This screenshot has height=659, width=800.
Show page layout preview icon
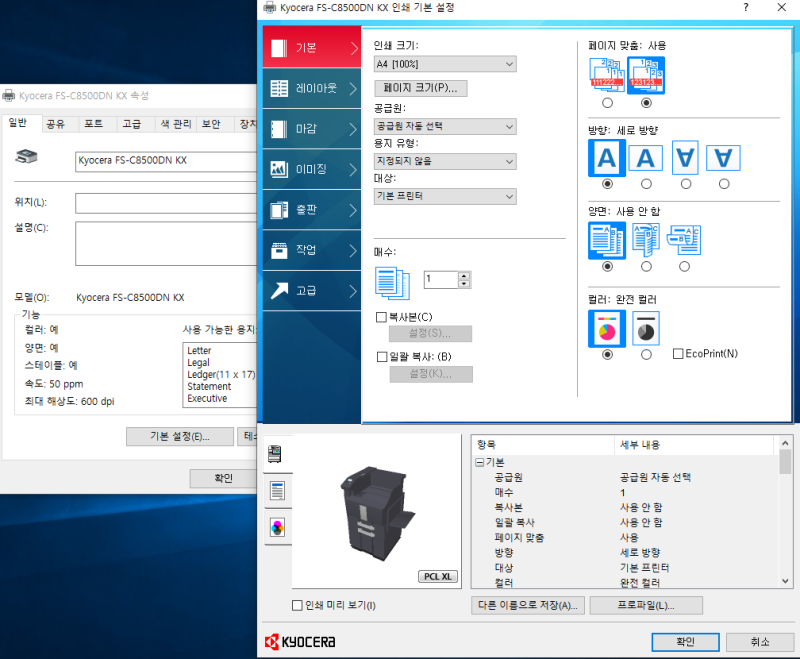click(x=277, y=491)
